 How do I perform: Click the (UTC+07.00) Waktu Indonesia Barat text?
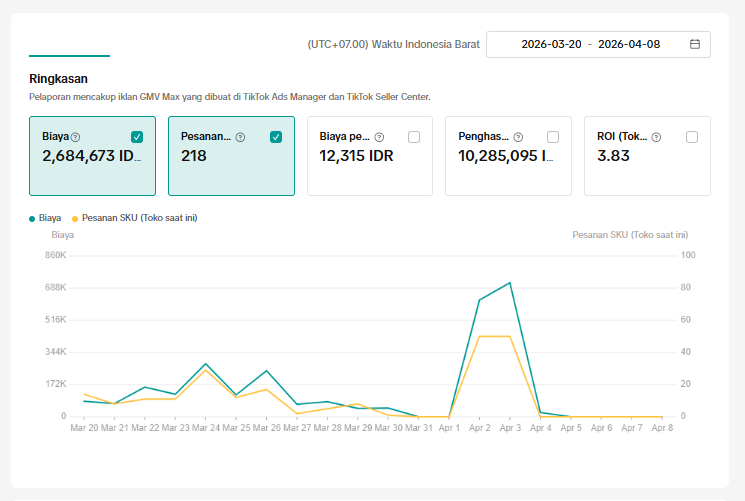click(x=393, y=44)
